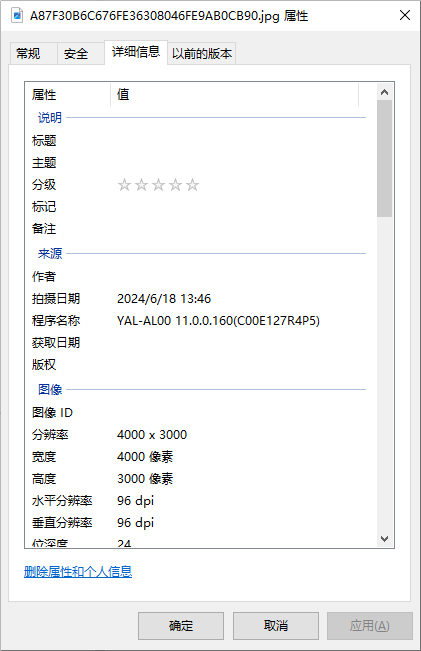Select the 备注 property row
This screenshot has width=421, height=651.
tap(195, 229)
